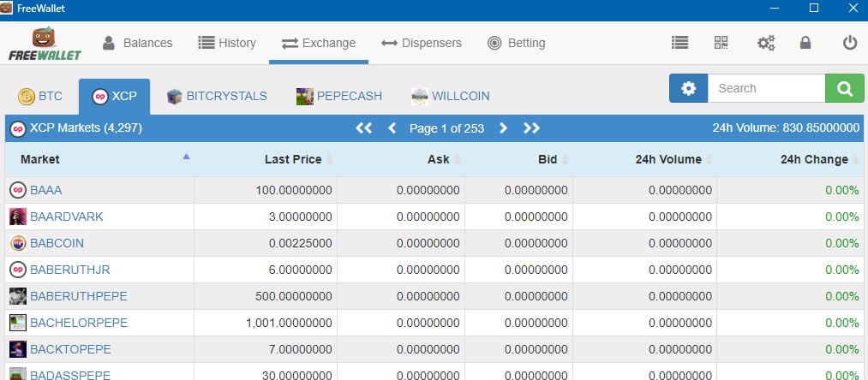Image resolution: width=868 pixels, height=380 pixels.
Task: Open the BAARDVARK market link
Action: click(67, 217)
